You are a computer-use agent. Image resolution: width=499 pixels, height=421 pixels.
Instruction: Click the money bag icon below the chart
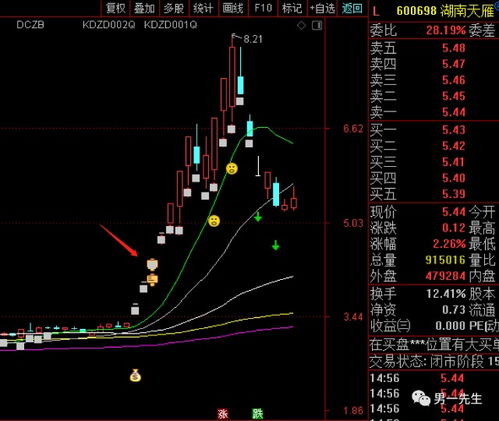click(x=135, y=375)
